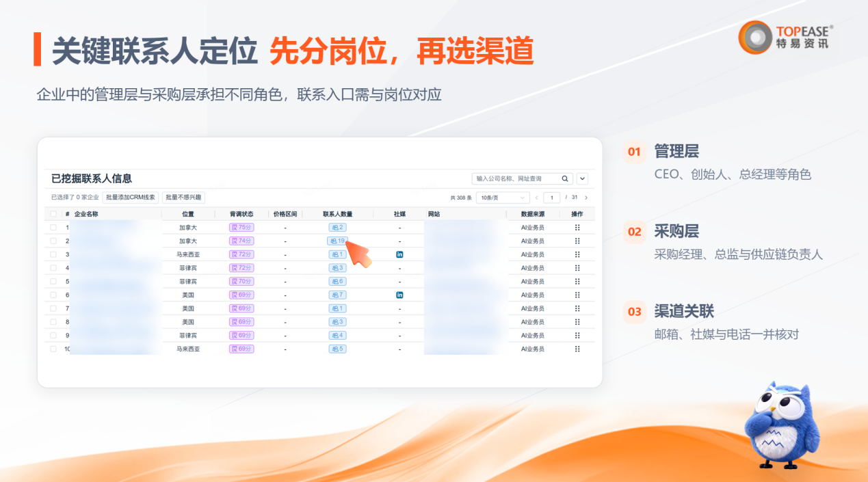Click the search magnifier icon
Image resolution: width=868 pixels, height=482 pixels.
565,178
